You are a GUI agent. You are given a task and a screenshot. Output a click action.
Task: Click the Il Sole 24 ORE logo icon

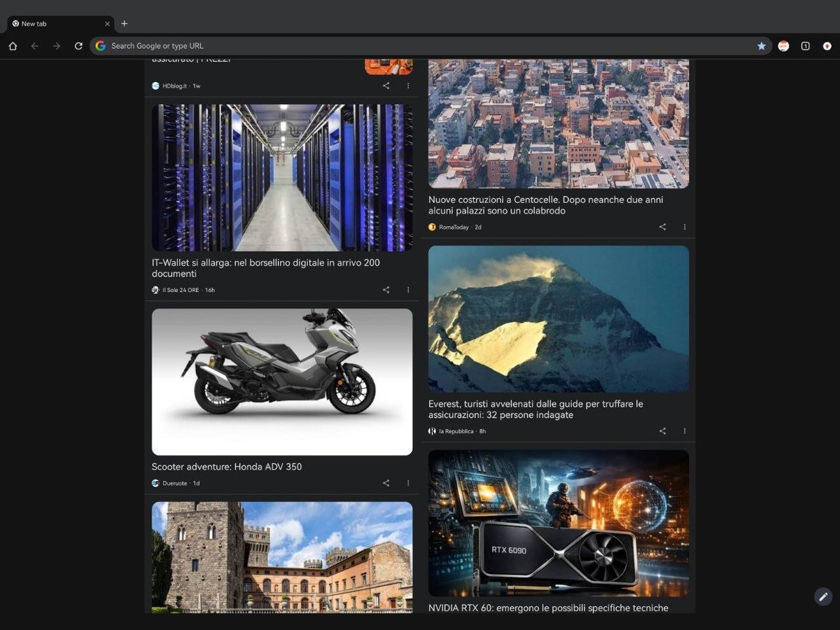[x=155, y=290]
